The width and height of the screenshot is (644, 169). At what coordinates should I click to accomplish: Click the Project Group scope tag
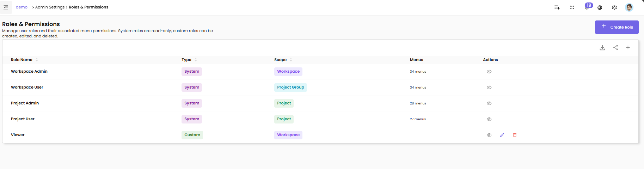290,87
